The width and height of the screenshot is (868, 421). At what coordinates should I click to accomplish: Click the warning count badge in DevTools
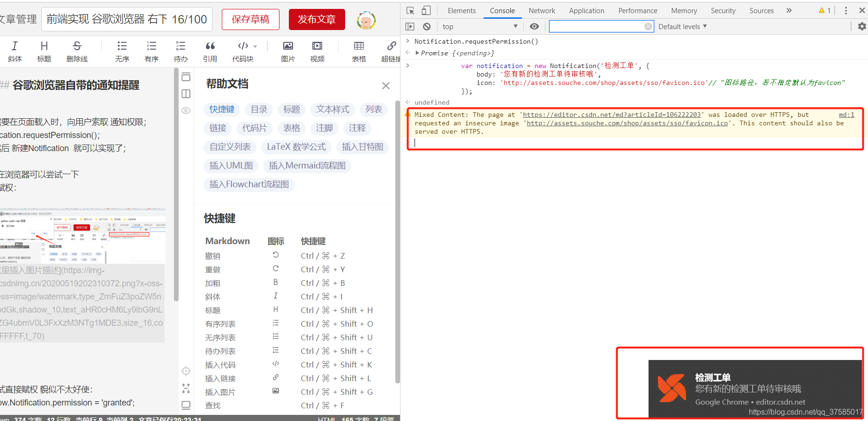coord(824,10)
